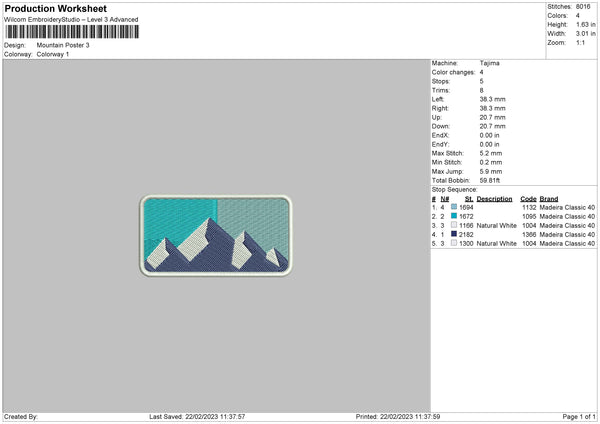The width and height of the screenshot is (600, 424).
Task: Click the Machine value 'Tajima'
Action: pyautogui.click(x=489, y=63)
